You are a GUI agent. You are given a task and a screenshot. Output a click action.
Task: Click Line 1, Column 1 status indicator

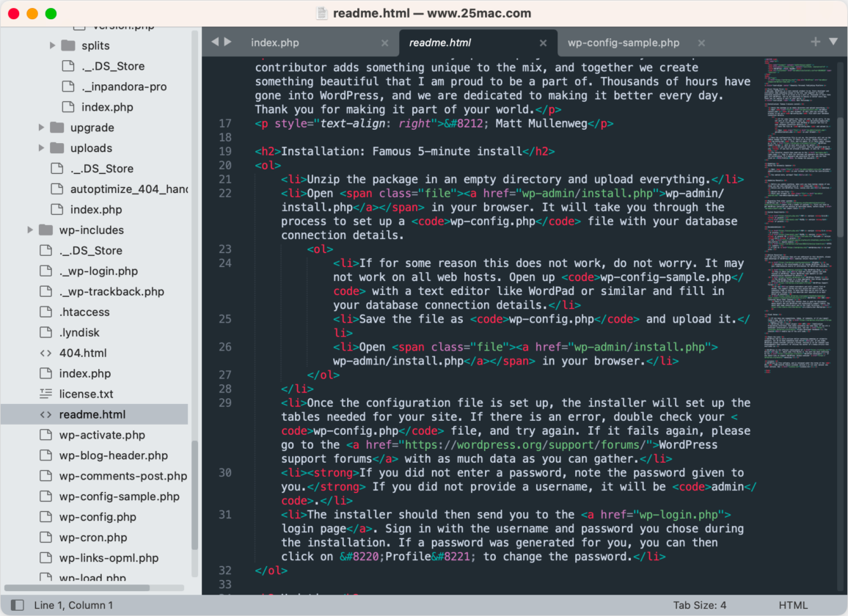tap(73, 605)
